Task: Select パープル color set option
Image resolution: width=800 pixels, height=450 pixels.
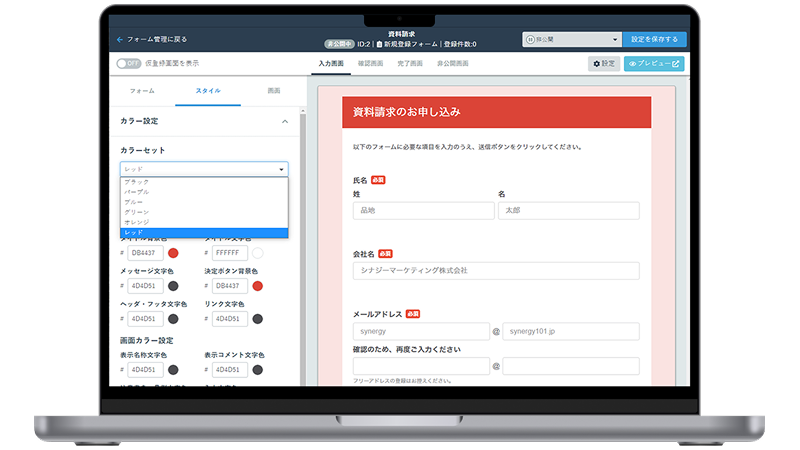Action: click(204, 192)
